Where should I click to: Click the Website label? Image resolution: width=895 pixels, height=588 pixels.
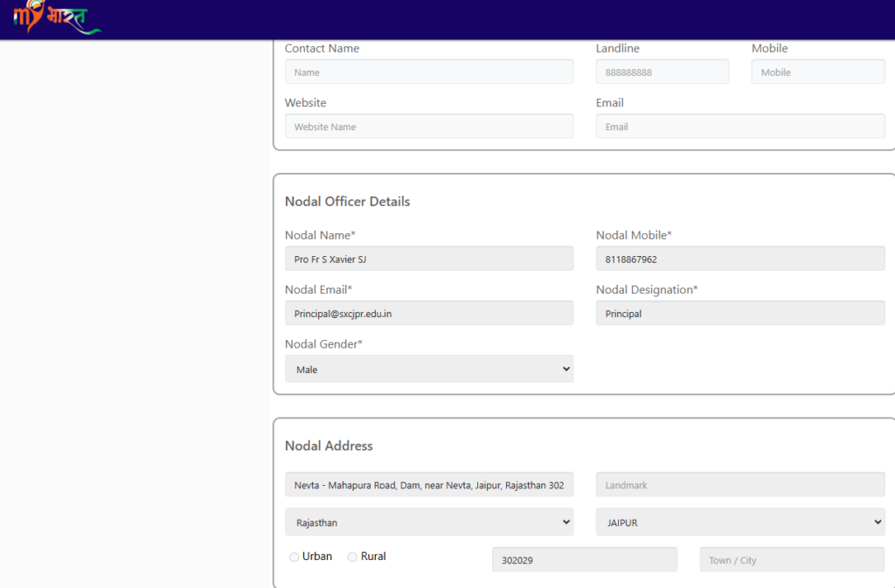[305, 102]
